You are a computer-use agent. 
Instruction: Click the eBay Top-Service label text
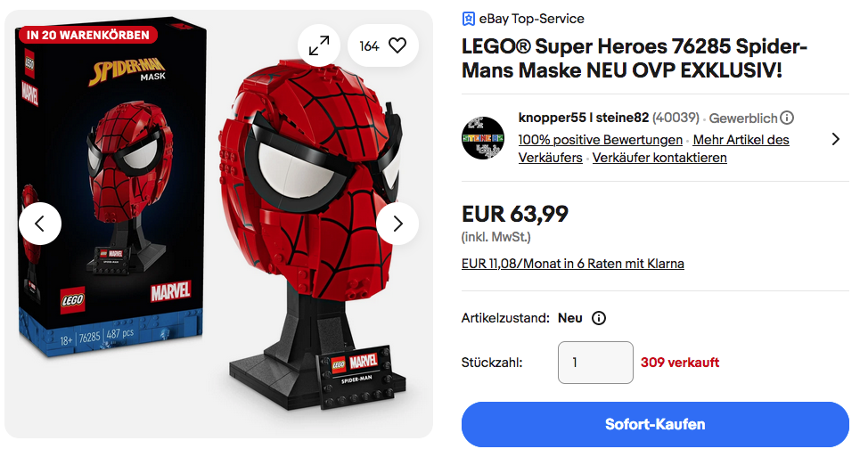click(531, 19)
